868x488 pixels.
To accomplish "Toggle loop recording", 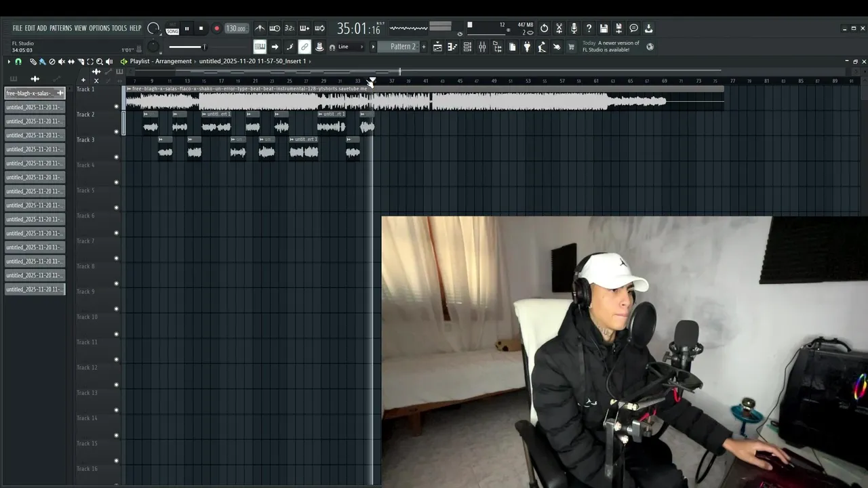I will pyautogui.click(x=319, y=28).
